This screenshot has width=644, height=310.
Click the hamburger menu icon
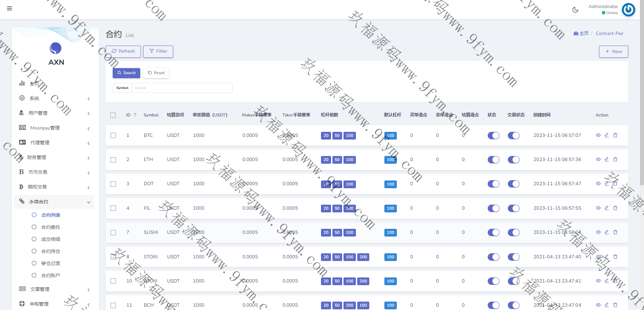click(9, 8)
